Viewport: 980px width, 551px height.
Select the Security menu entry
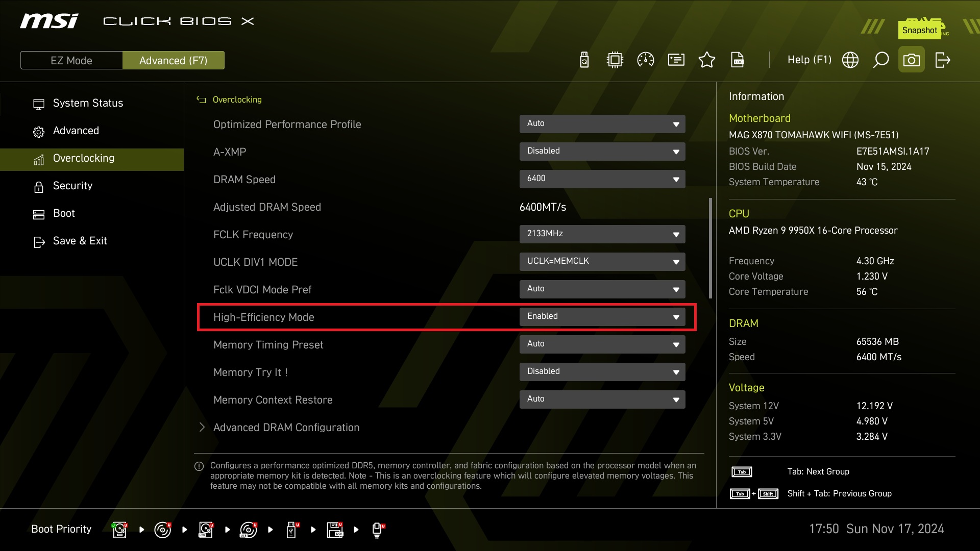tap(71, 186)
